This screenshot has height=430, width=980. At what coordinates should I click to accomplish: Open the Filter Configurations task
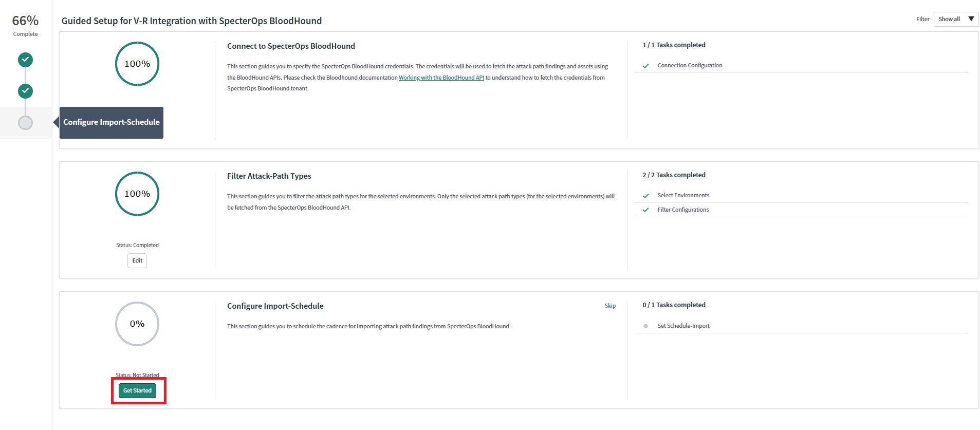coord(683,210)
